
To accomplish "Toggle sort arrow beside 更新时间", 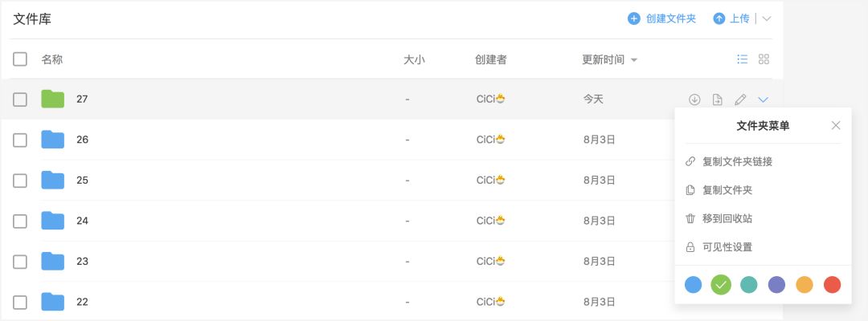I will point(634,59).
